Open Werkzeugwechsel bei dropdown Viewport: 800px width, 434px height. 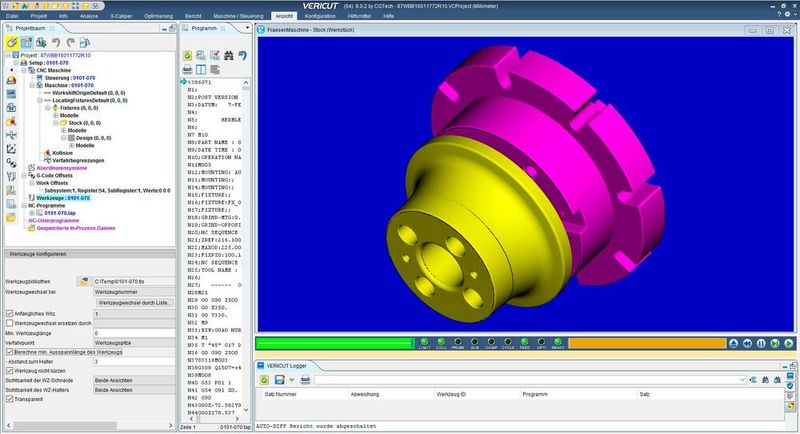[134, 292]
